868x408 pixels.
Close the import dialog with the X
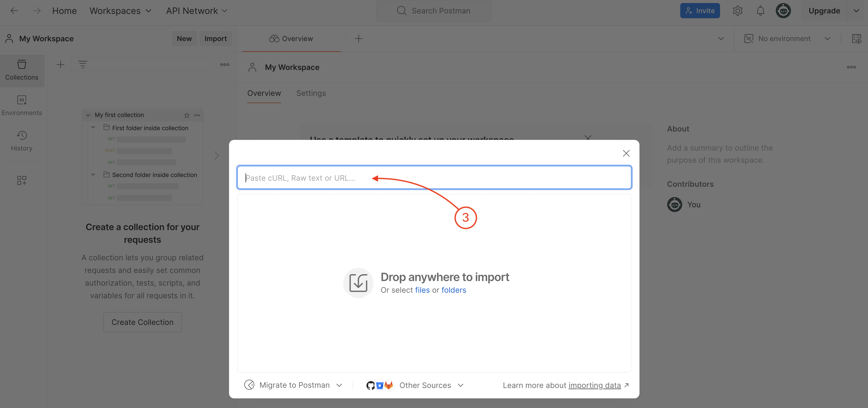[626, 153]
